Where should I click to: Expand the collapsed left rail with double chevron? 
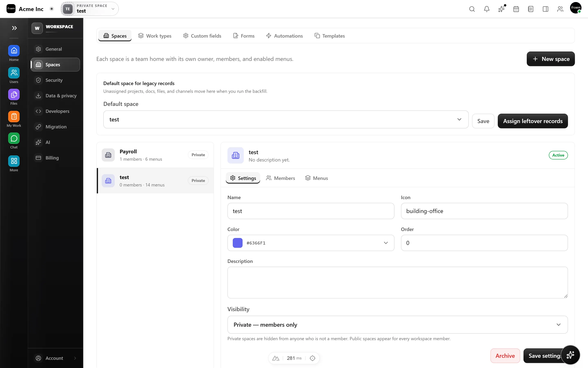pyautogui.click(x=14, y=28)
